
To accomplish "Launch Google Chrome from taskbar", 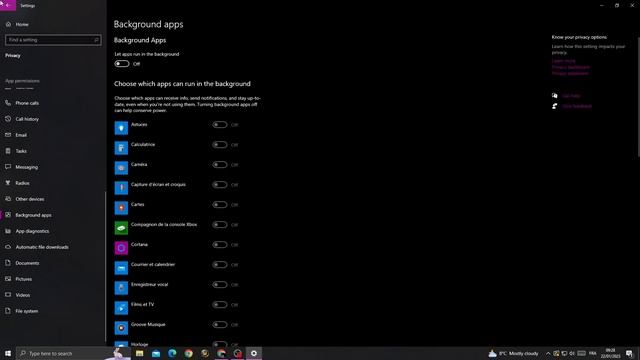I will tap(189, 353).
